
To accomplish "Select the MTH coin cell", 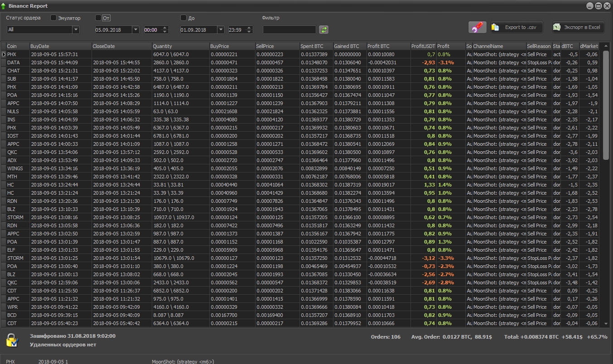I will tap(18, 177).
